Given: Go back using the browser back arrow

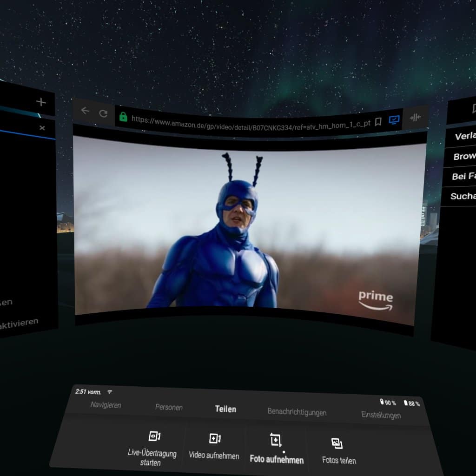Looking at the screenshot, I should 85,111.
